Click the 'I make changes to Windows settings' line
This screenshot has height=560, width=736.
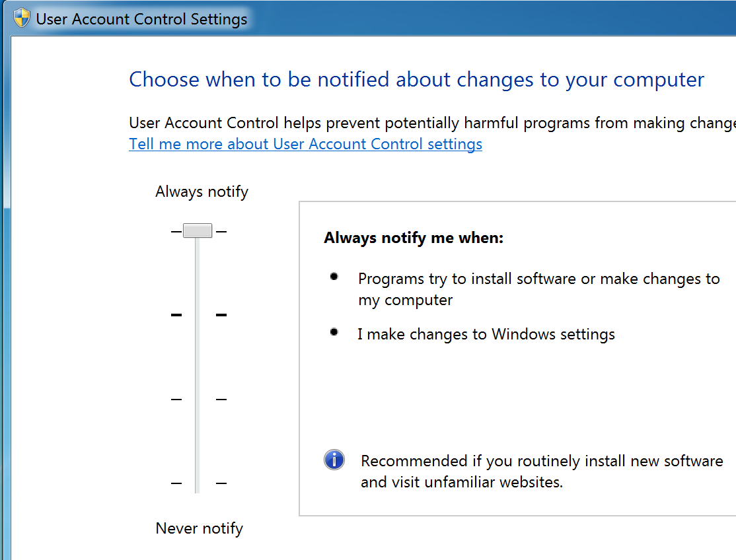(486, 334)
